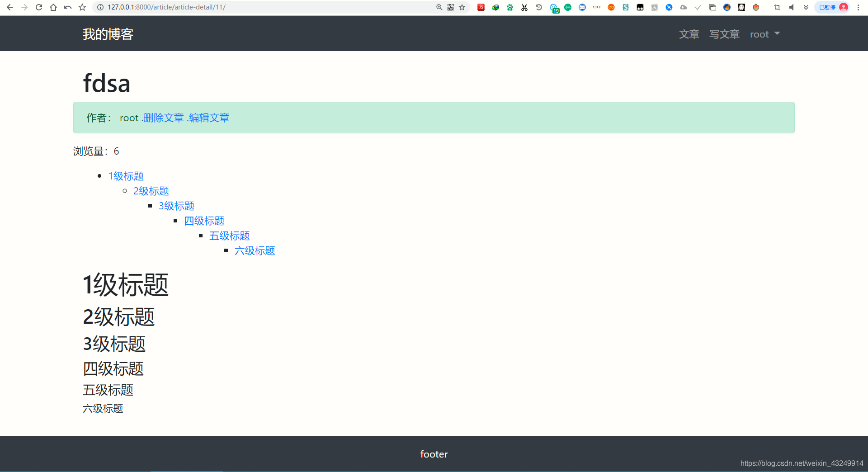Open the orange infinity extension icon

tap(611, 7)
